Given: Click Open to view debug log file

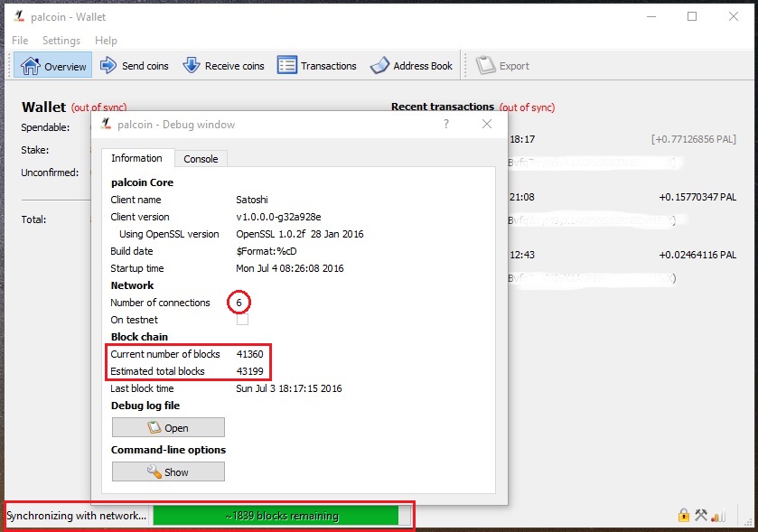Looking at the screenshot, I should [168, 428].
